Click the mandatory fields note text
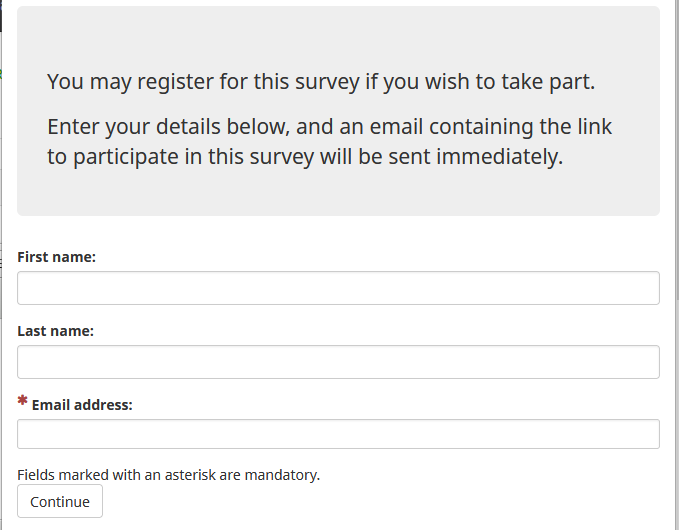679x530 pixels. coord(168,475)
